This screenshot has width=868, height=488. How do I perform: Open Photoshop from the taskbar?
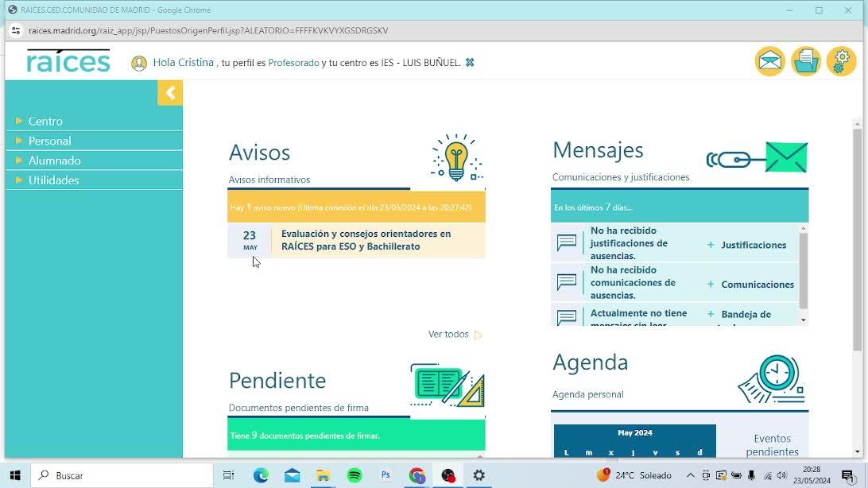tap(386, 475)
